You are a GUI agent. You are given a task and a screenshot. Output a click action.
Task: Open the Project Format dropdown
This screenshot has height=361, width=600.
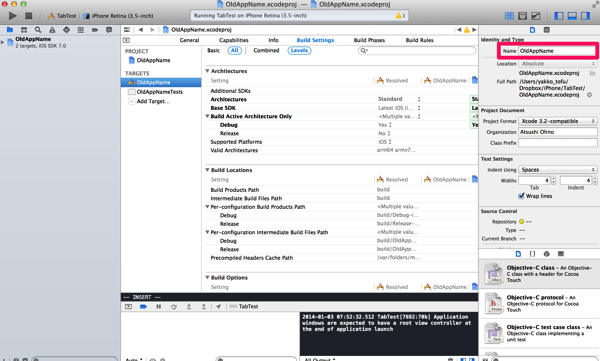[558, 121]
